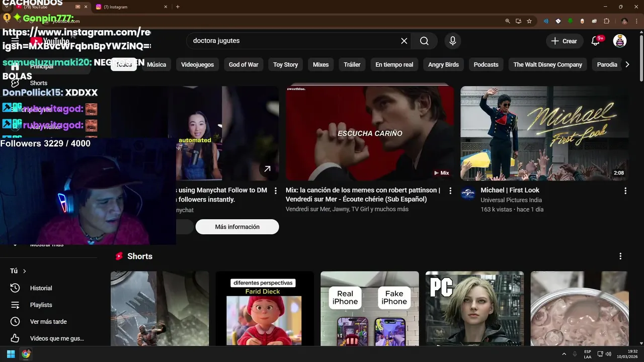Screen dimensions: 644x362
Task: Open the Chrome extensions puzzle icon
Action: pyautogui.click(x=606, y=21)
